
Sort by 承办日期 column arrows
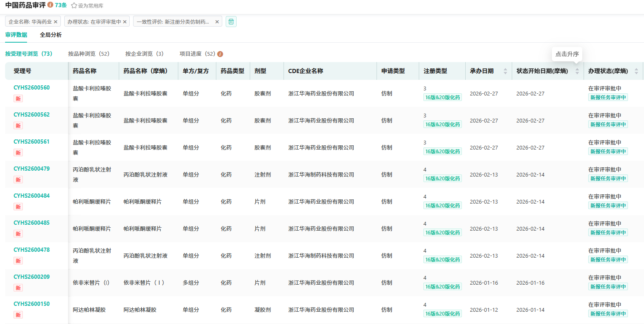[505, 71]
